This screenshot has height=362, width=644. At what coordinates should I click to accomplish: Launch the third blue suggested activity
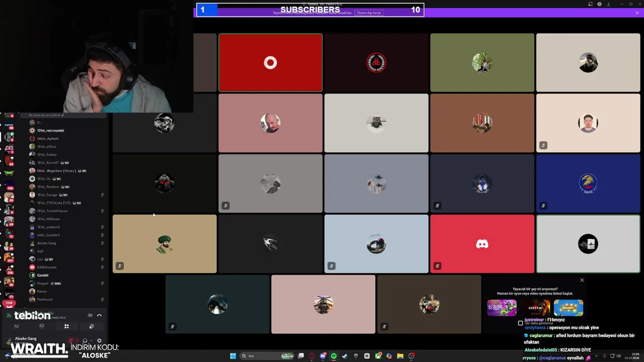click(569, 308)
